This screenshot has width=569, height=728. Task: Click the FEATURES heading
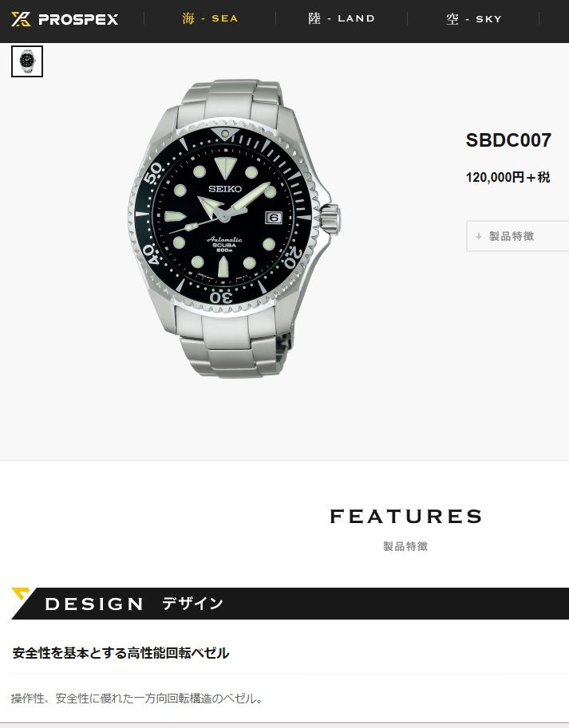click(405, 516)
